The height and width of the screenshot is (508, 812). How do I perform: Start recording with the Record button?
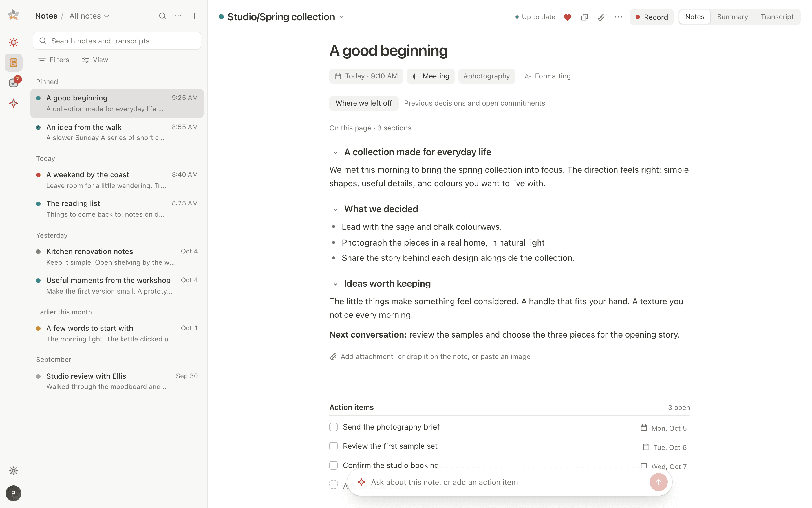pyautogui.click(x=651, y=17)
